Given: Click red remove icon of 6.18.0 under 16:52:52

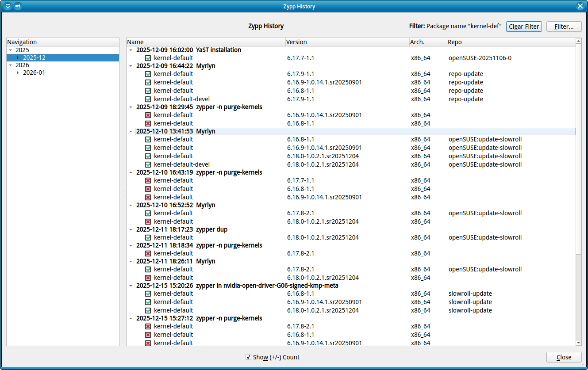Looking at the screenshot, I should [x=148, y=221].
